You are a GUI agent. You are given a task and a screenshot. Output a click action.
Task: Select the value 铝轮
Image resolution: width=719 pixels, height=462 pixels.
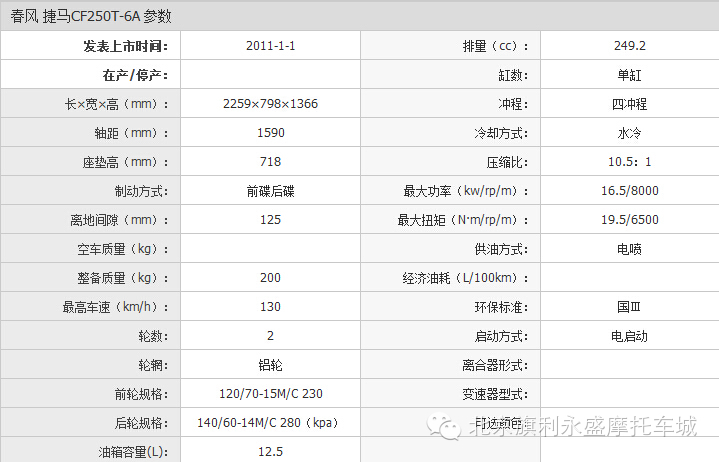(x=271, y=365)
